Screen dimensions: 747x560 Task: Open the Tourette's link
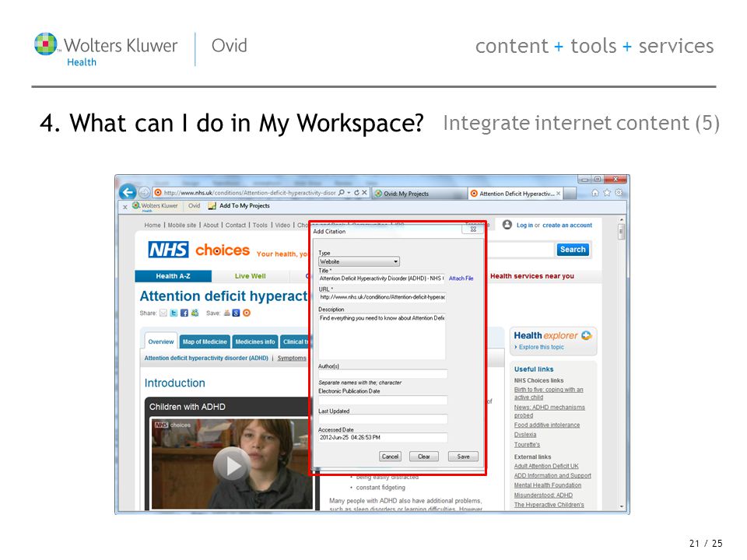[x=527, y=445]
